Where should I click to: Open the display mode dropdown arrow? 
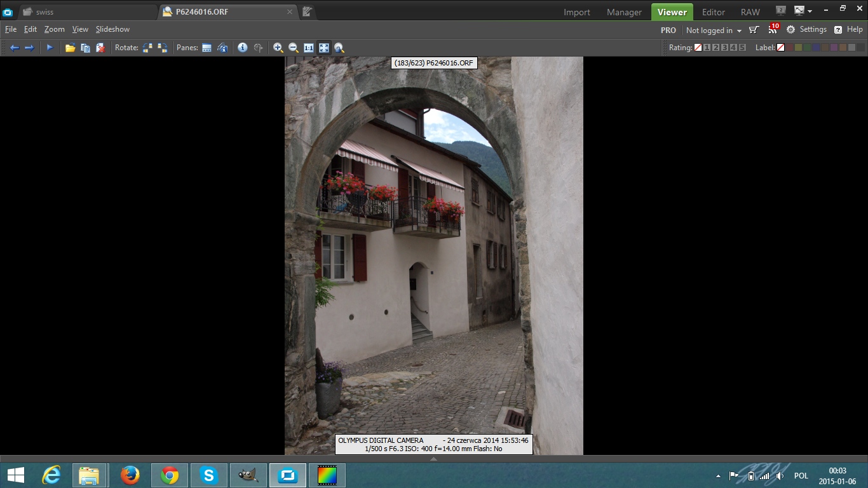(810, 11)
